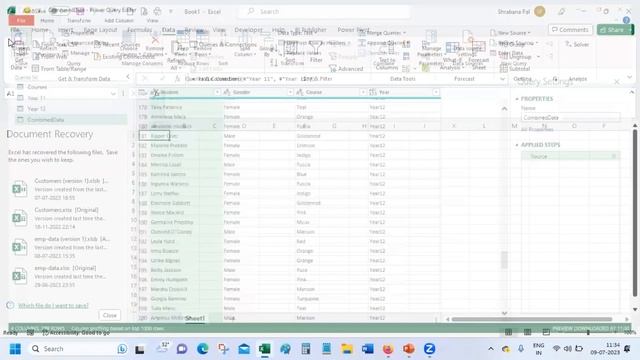This screenshot has width=640, height=360.
Task: Open the Windows Start menu
Action: tap(15, 349)
